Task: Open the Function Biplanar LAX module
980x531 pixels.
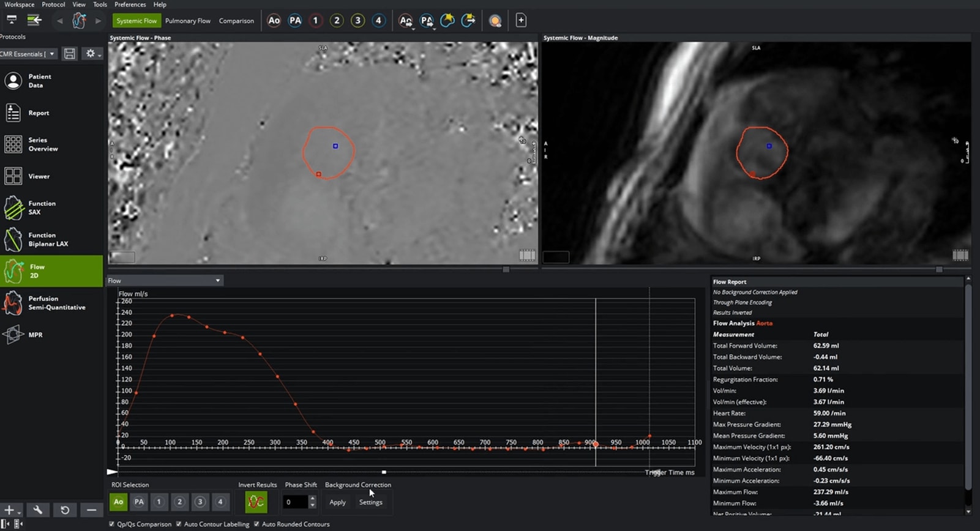Action: (51, 239)
